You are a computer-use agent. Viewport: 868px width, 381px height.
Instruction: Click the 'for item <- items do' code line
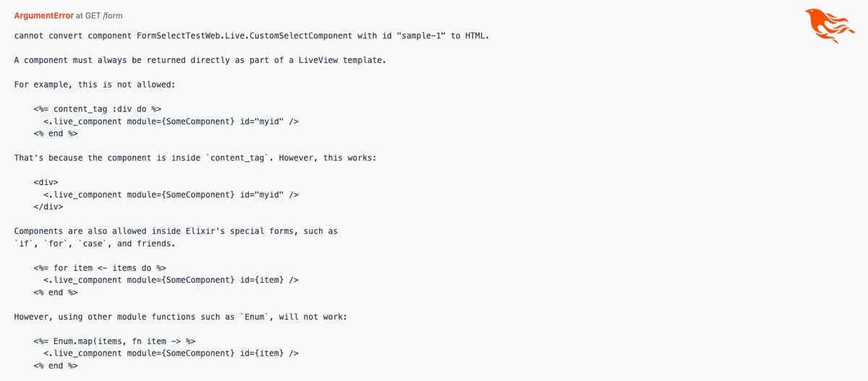click(104, 267)
